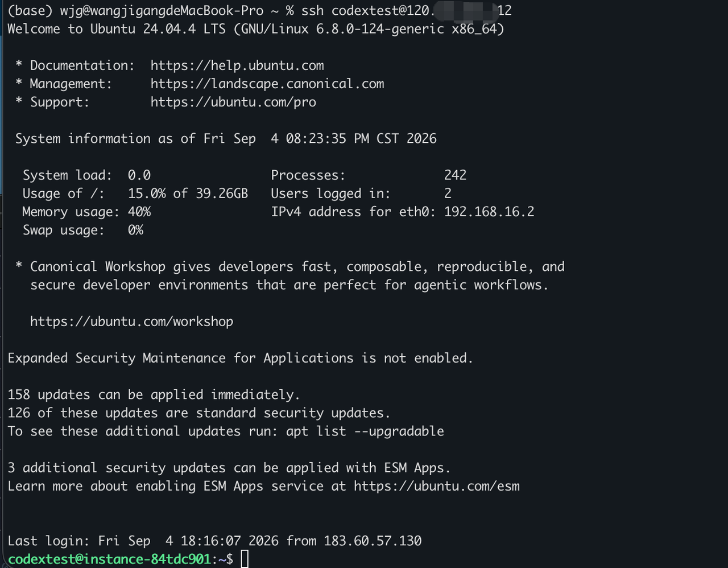The width and height of the screenshot is (728, 568).
Task: Click the System load 0.0 value
Action: coord(139,175)
